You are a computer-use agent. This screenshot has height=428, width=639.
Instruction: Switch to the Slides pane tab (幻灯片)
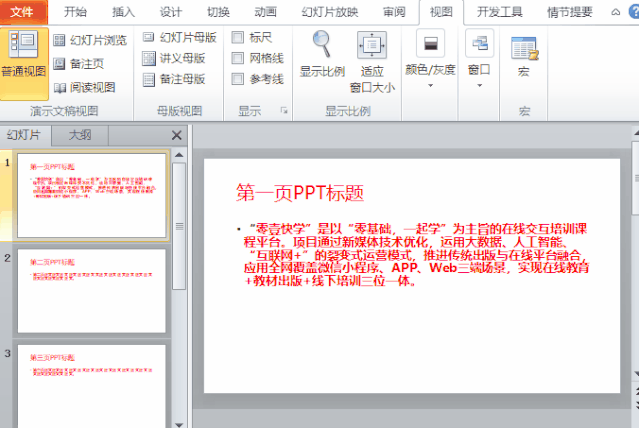tap(24, 135)
